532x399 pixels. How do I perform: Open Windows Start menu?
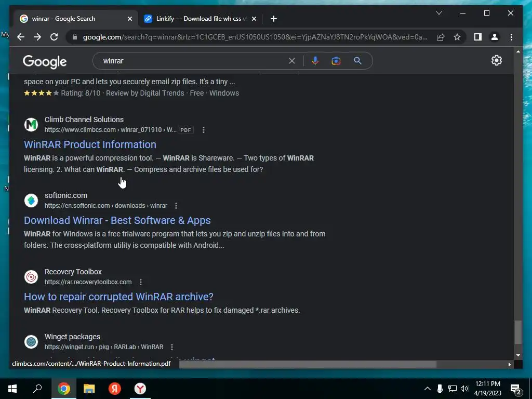coord(12,389)
